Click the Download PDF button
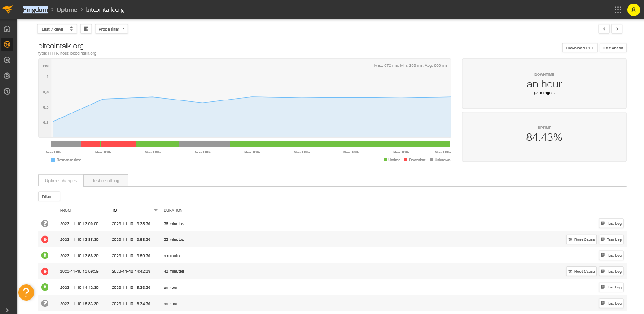The width and height of the screenshot is (644, 314). pyautogui.click(x=580, y=48)
